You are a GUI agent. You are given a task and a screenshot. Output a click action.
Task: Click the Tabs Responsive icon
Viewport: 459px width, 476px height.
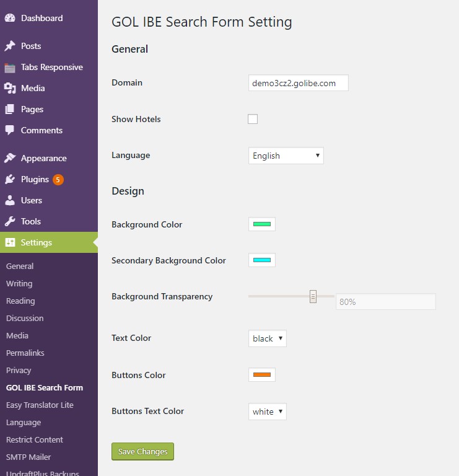[10, 68]
